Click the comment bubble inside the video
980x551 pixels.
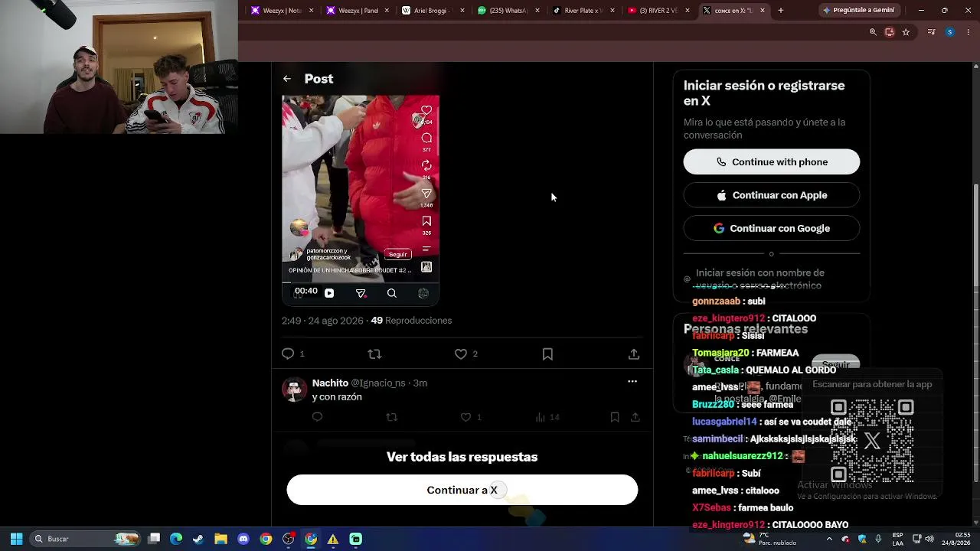426,138
